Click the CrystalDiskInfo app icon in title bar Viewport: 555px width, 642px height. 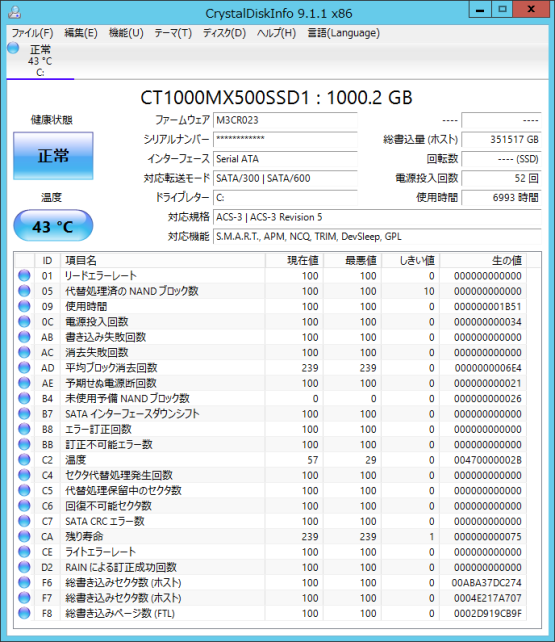coord(14,12)
